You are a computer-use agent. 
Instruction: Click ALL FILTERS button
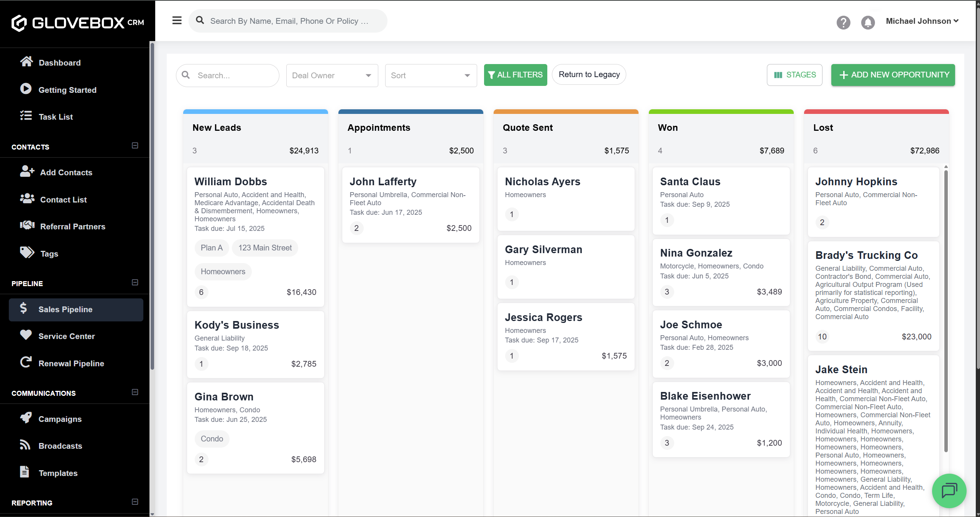coord(515,75)
